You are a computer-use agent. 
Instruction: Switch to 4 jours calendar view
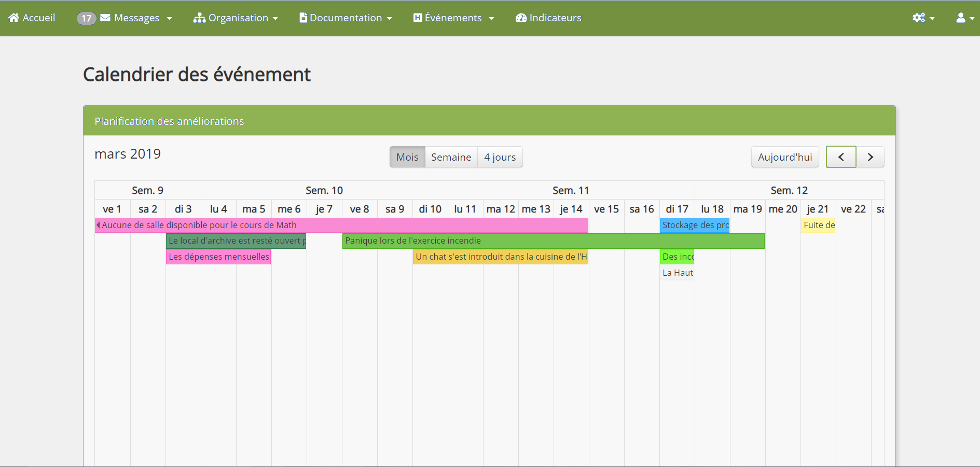(x=500, y=157)
